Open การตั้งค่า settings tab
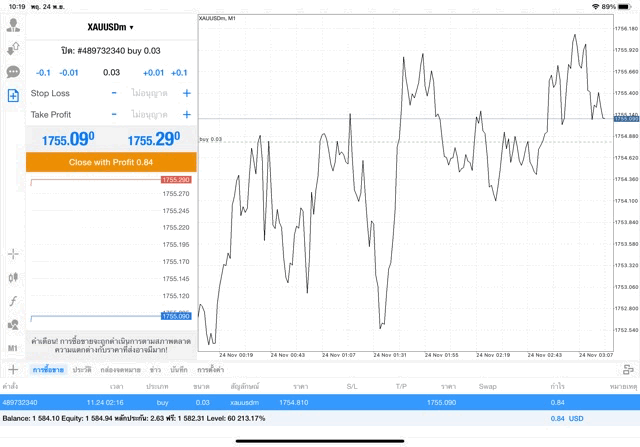 (211, 370)
